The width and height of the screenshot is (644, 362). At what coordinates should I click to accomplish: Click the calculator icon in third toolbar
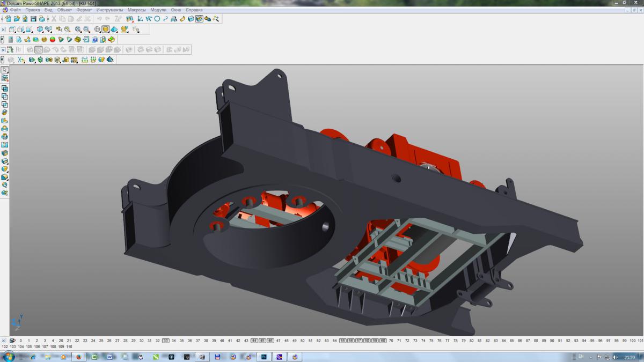(x=11, y=39)
